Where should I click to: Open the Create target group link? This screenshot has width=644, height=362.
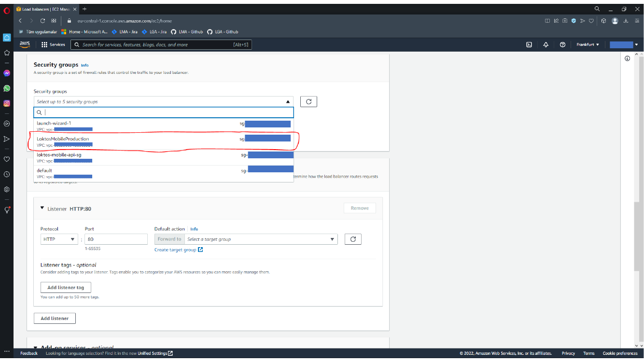click(x=179, y=250)
